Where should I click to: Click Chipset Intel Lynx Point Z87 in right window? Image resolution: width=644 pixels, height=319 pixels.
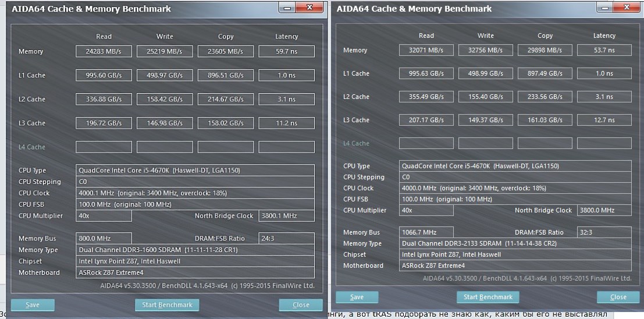(515, 254)
